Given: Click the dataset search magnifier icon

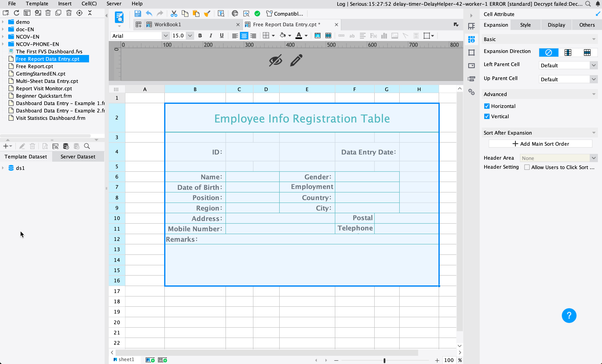Looking at the screenshot, I should point(87,146).
